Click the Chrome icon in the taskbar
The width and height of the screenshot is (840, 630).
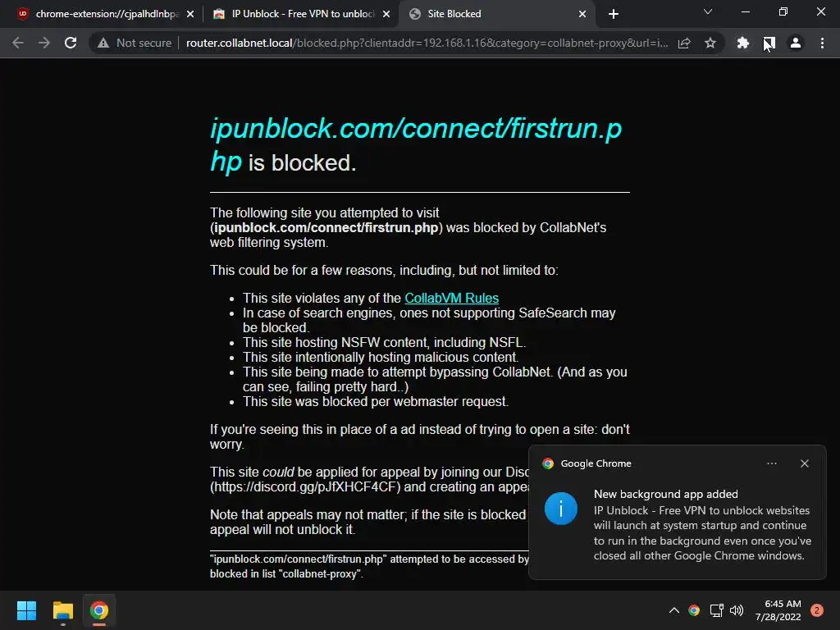pos(99,610)
